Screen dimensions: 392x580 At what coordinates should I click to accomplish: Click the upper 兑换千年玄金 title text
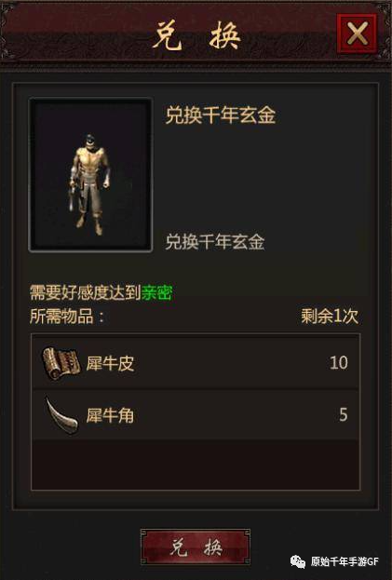pos(221,115)
